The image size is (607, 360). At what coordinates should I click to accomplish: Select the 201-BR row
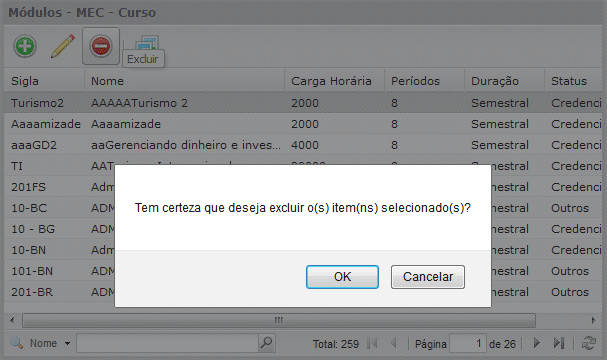tap(32, 292)
